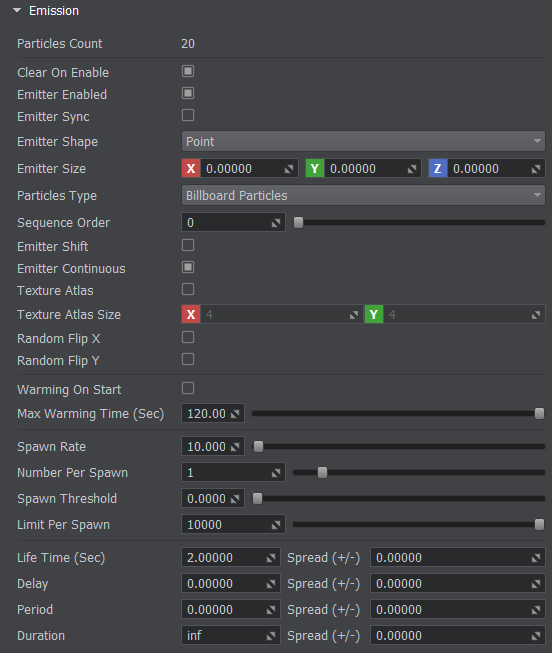
Task: Disable the Clear On Enable checkbox
Action: pyautogui.click(x=188, y=71)
